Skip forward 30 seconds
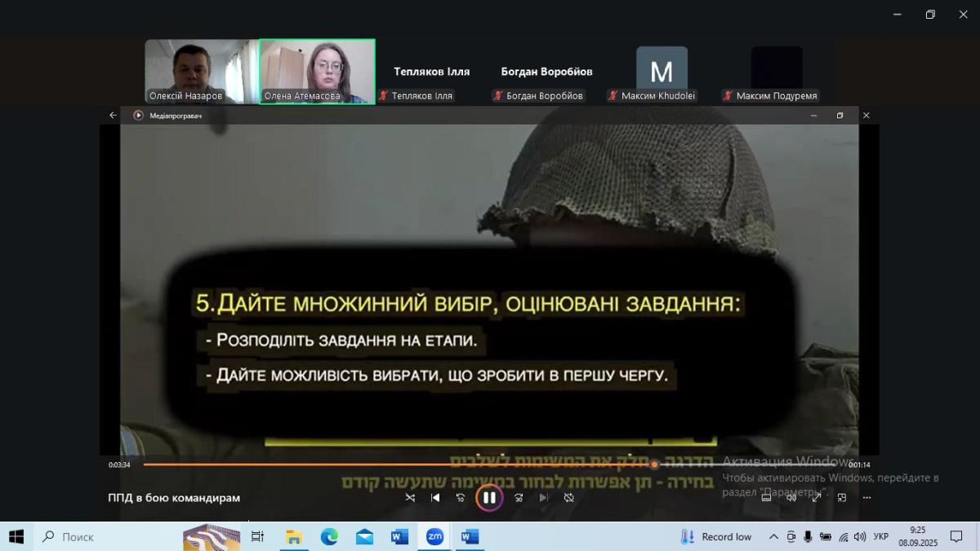 [519, 497]
